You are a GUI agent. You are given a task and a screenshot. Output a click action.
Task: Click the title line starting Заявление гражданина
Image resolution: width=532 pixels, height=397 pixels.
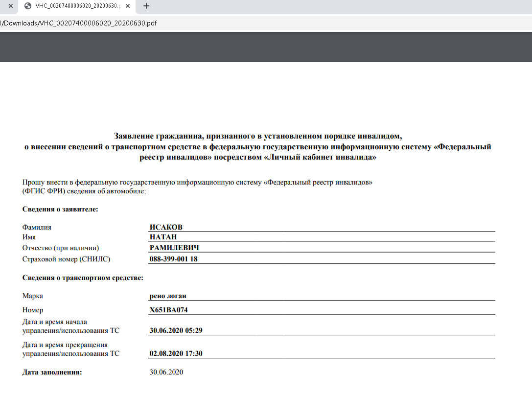pos(258,136)
